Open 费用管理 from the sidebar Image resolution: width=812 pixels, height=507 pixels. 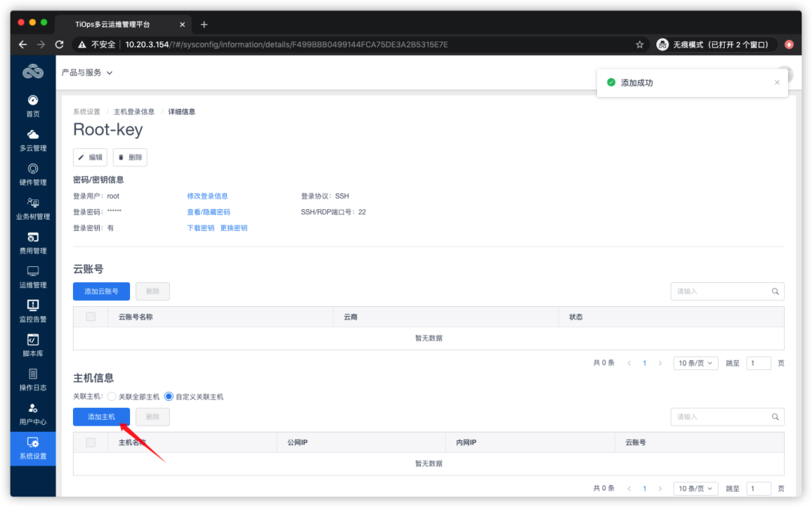point(32,244)
